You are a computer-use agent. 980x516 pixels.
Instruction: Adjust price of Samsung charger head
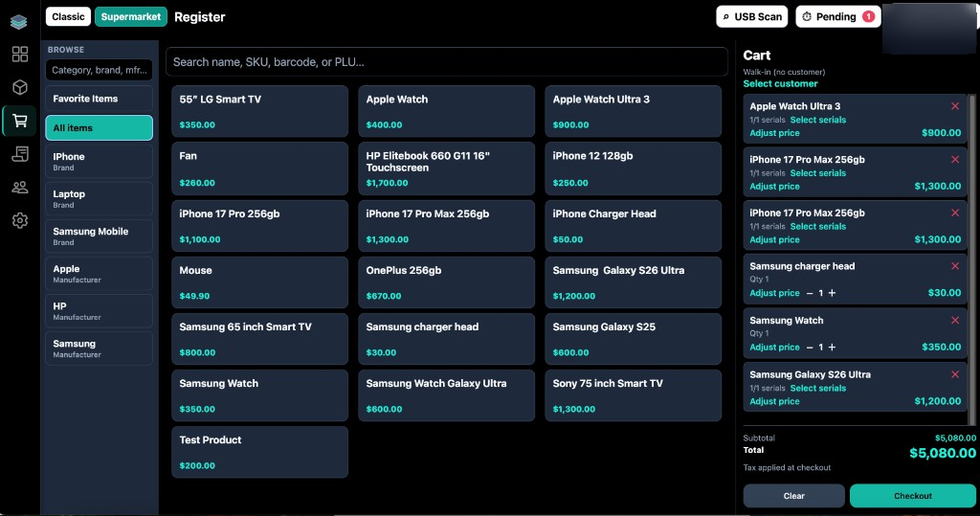[x=774, y=293]
